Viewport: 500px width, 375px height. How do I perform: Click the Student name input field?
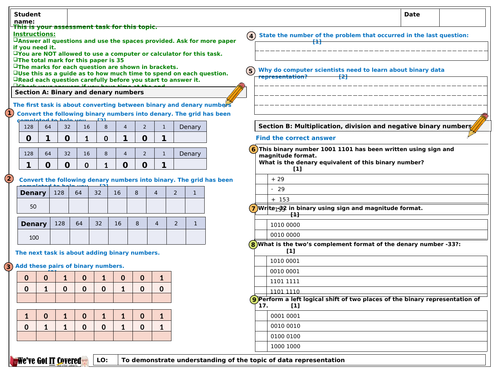pyautogui.click(x=234, y=18)
